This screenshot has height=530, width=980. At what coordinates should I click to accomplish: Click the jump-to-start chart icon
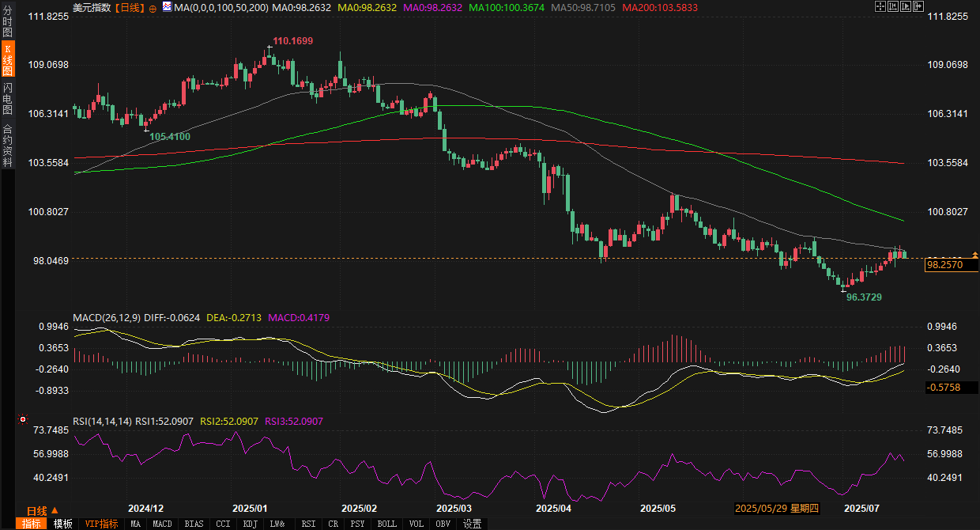pyautogui.click(x=893, y=6)
